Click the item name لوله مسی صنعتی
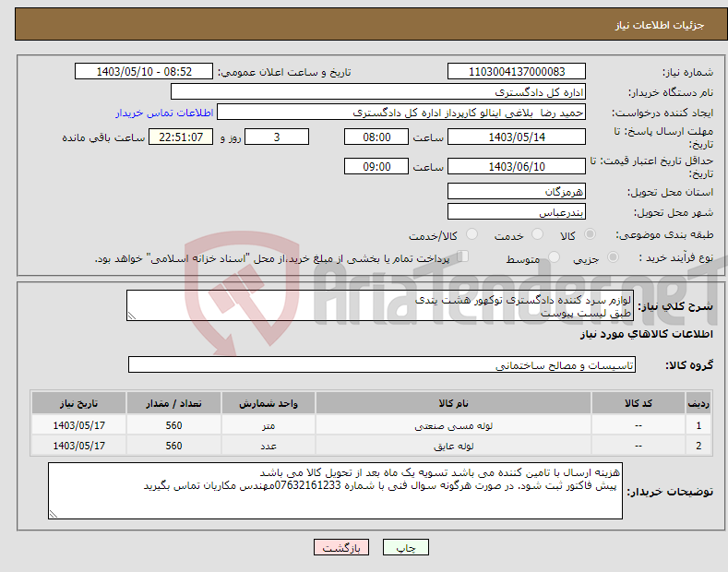This screenshot has width=728, height=572. (453, 425)
